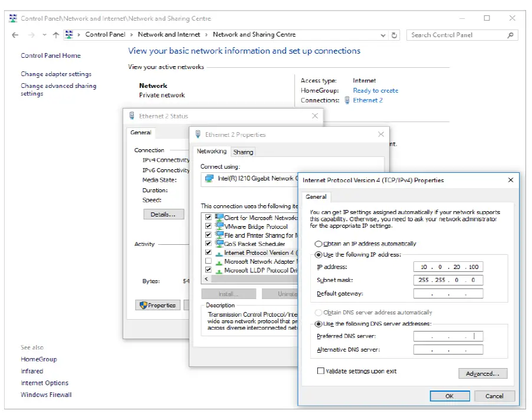Open the Advanced... TCP/IP settings button
The image size is (532, 420).
[482, 373]
